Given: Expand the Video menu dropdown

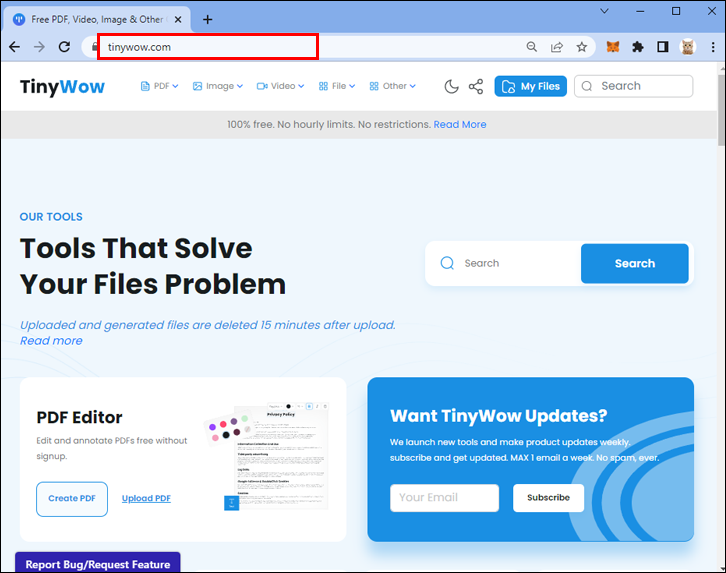Looking at the screenshot, I should (x=281, y=86).
